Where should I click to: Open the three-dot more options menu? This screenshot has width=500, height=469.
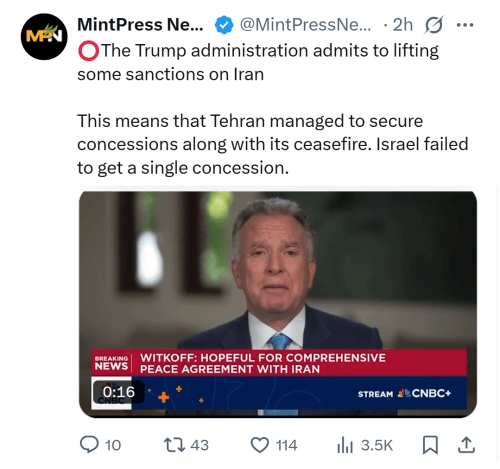click(x=465, y=25)
